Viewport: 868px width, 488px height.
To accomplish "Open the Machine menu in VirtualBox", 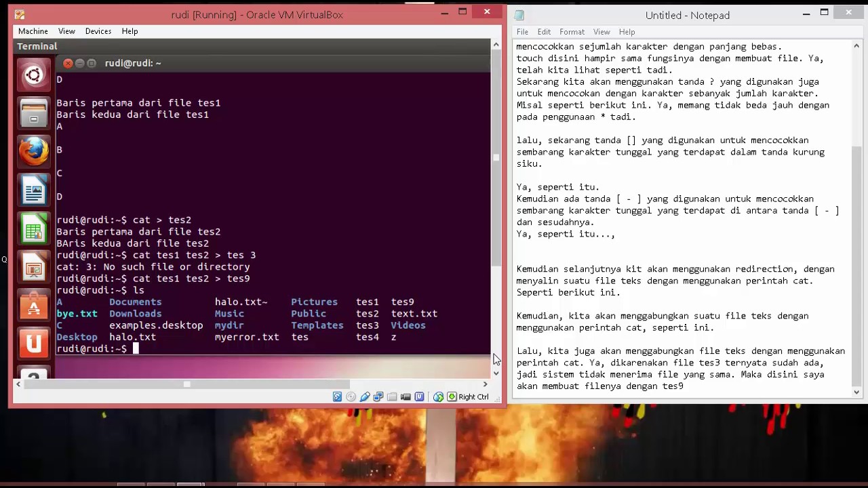I will 33,31.
